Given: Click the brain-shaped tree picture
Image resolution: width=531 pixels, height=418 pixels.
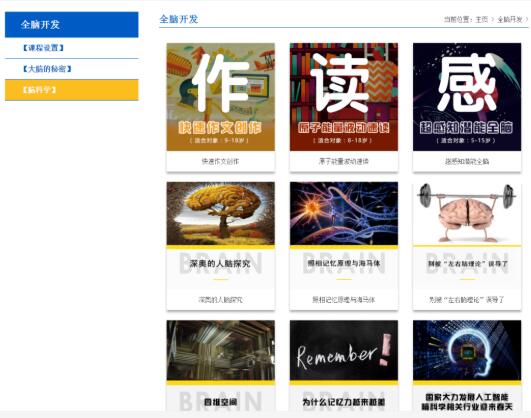Looking at the screenshot, I should click(221, 213).
